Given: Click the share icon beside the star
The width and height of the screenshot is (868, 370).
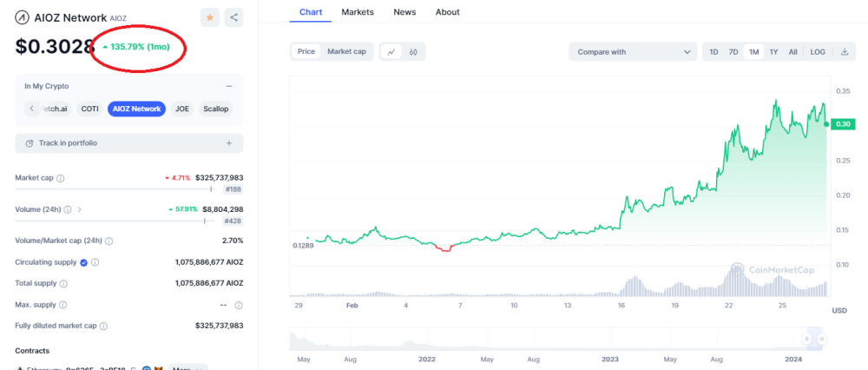Looking at the screenshot, I should [233, 17].
